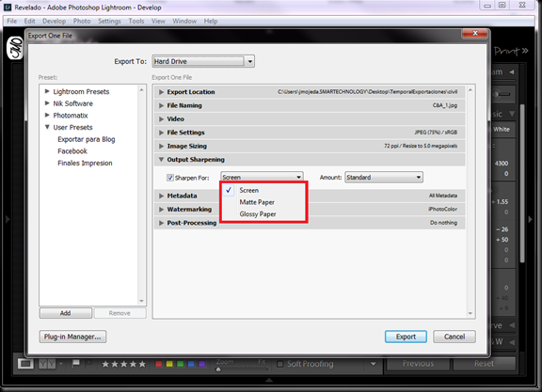Open the Edit menu

[29, 21]
